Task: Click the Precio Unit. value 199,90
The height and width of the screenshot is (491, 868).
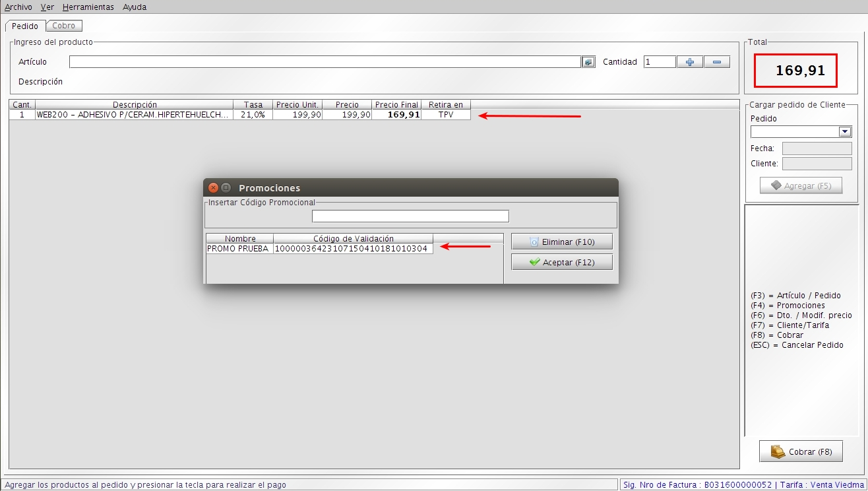Action: click(x=297, y=115)
